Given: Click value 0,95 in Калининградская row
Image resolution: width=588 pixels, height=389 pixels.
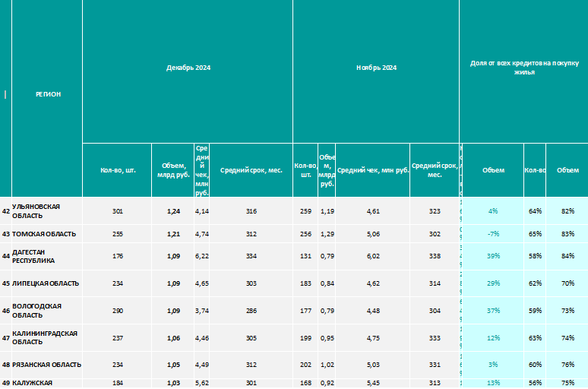Looking at the screenshot, I should [x=327, y=338].
